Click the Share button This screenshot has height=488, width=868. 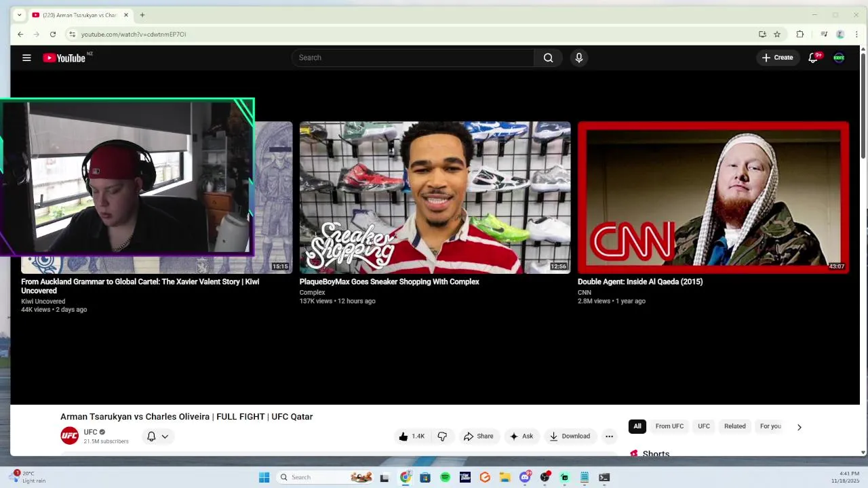[x=478, y=436]
